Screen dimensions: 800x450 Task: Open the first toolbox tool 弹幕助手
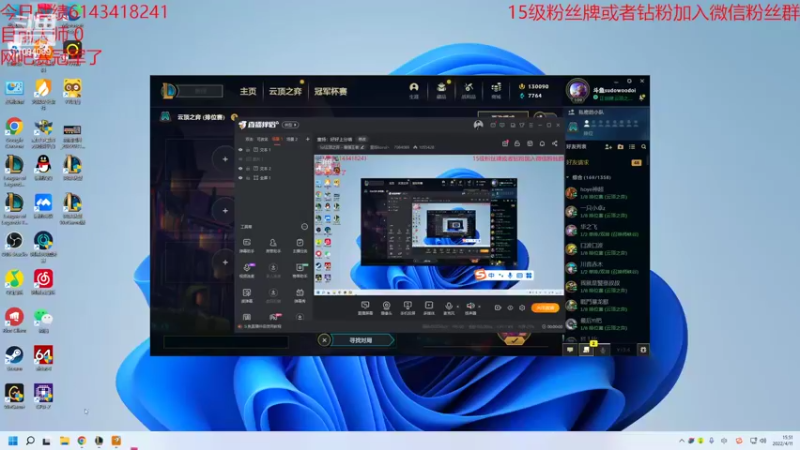click(x=246, y=245)
